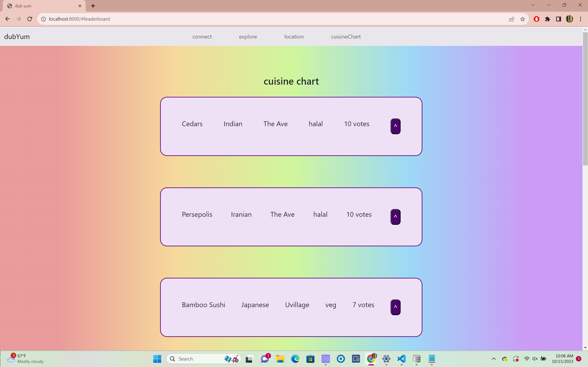588x367 pixels.
Task: Open Visual Studio Code from taskbar
Action: pyautogui.click(x=401, y=359)
